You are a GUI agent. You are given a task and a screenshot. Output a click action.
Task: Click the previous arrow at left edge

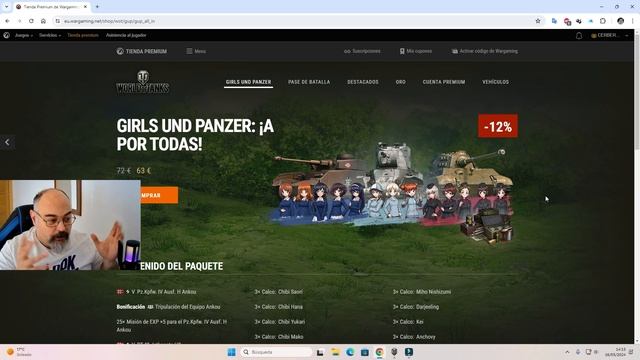[x=7, y=142]
